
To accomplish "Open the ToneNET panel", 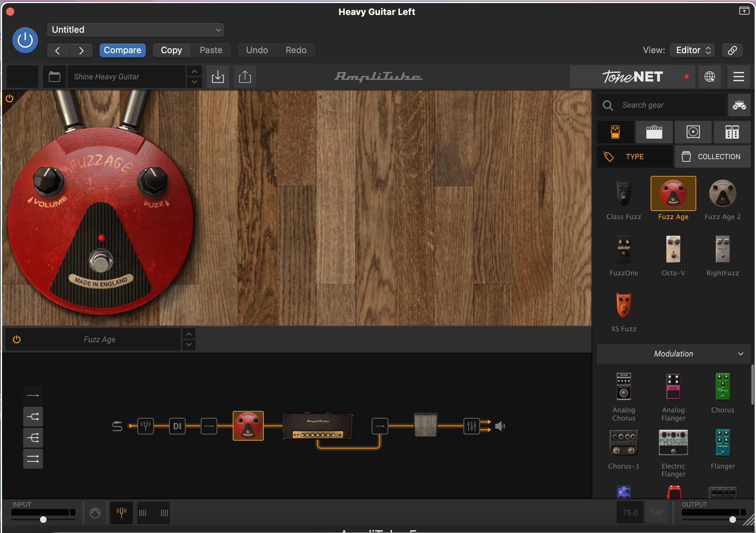I will [632, 77].
